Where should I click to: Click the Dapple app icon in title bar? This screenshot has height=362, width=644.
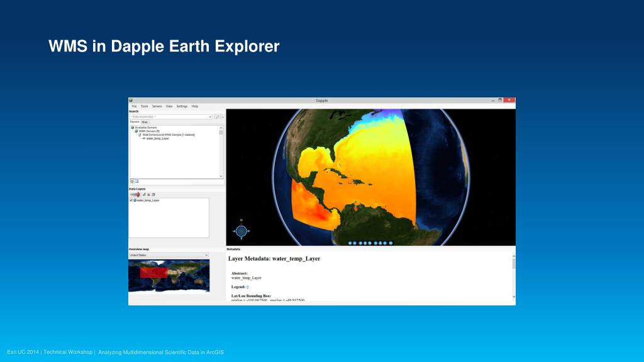[x=131, y=100]
